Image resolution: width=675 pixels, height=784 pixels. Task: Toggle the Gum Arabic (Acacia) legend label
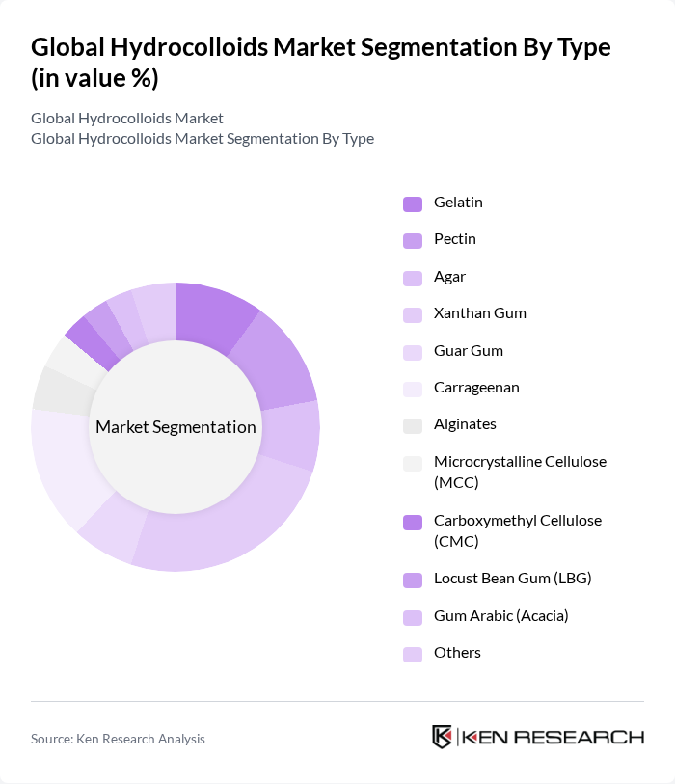coord(500,615)
